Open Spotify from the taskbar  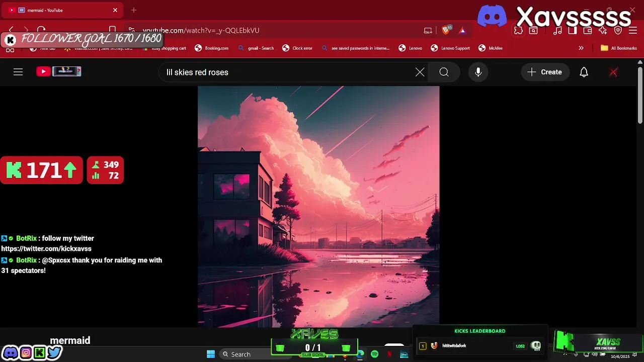374,354
